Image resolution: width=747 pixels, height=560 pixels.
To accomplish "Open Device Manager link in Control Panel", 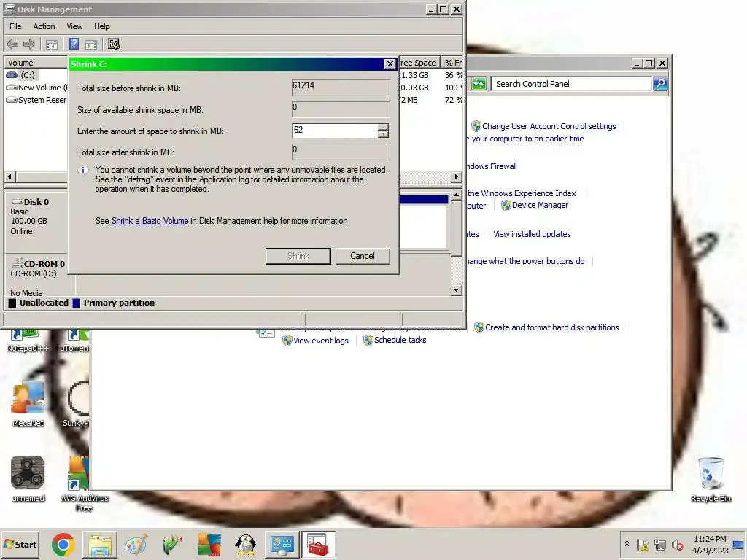I will [x=540, y=205].
